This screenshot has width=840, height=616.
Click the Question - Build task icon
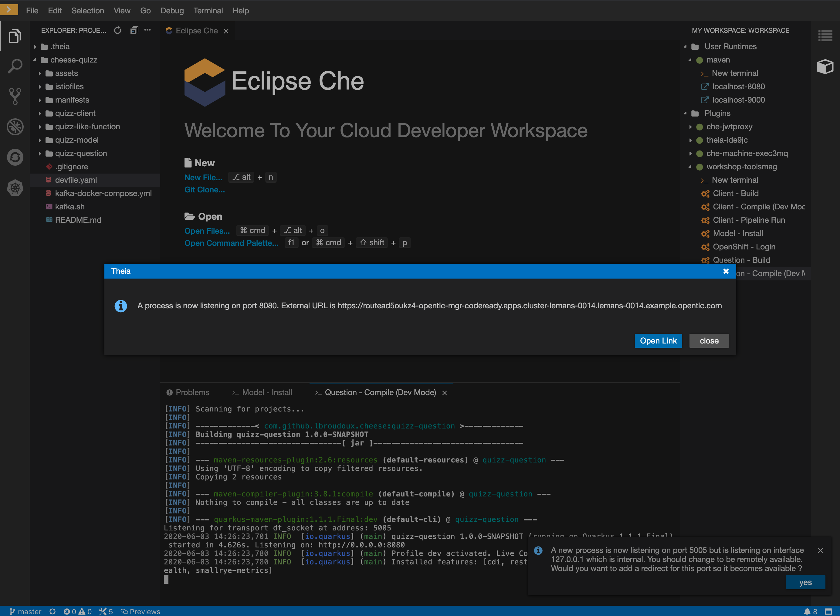(x=704, y=259)
